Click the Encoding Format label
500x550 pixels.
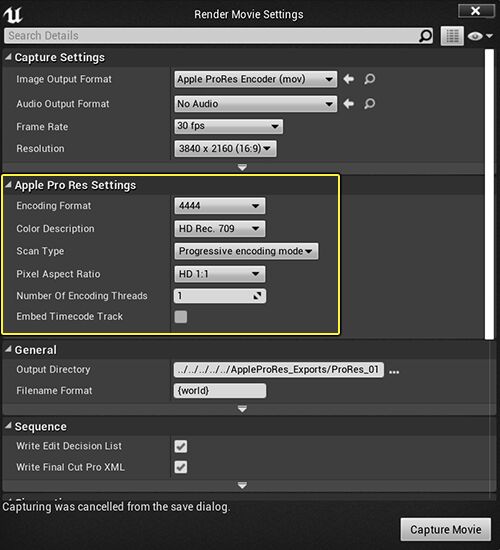(54, 206)
